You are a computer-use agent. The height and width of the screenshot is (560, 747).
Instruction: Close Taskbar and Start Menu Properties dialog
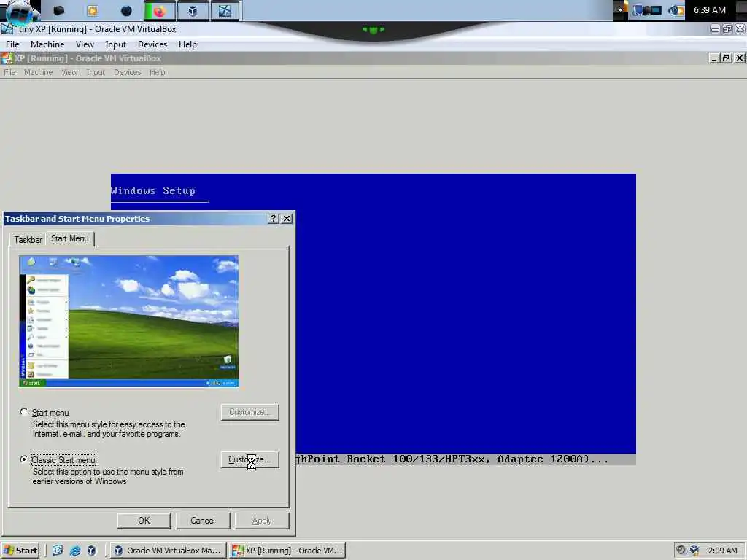click(286, 218)
